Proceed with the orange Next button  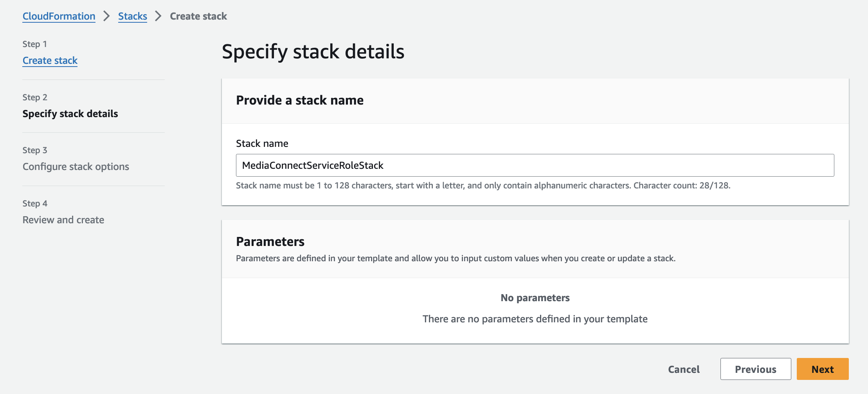click(x=822, y=369)
